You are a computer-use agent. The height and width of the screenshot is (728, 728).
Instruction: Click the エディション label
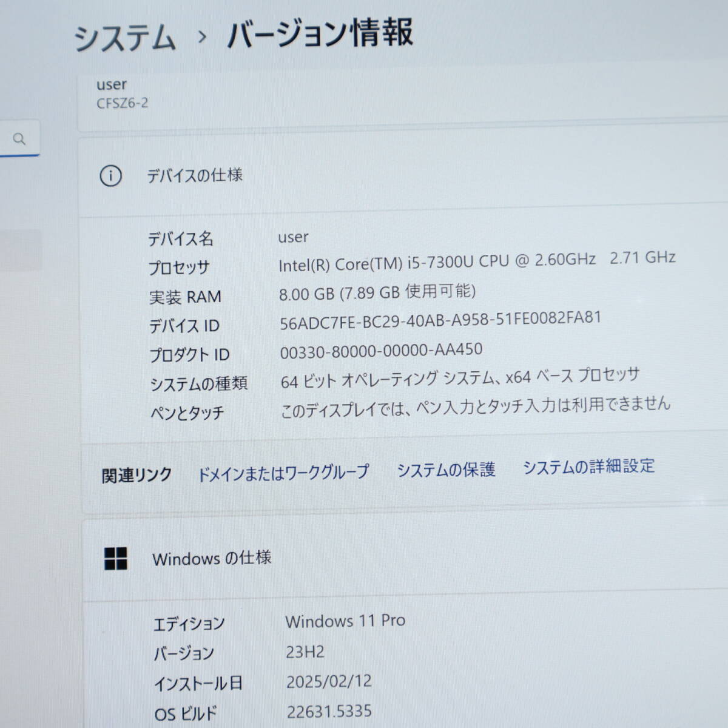[189, 624]
